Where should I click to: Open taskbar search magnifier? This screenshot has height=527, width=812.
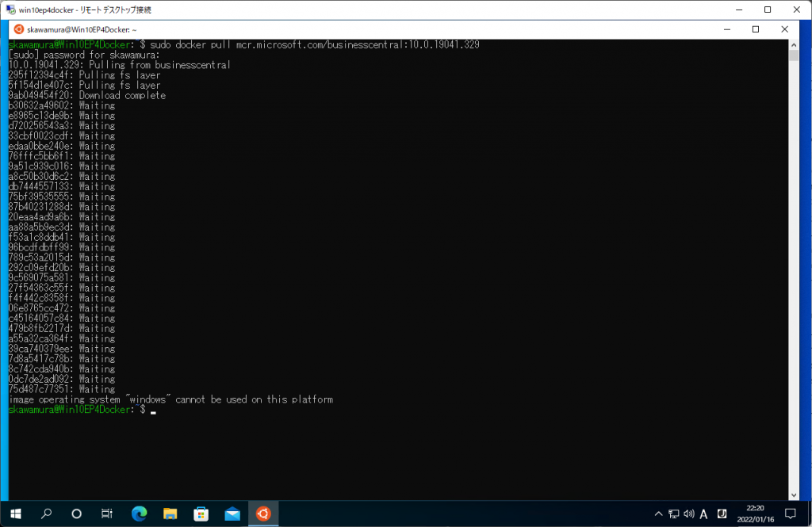(x=46, y=514)
